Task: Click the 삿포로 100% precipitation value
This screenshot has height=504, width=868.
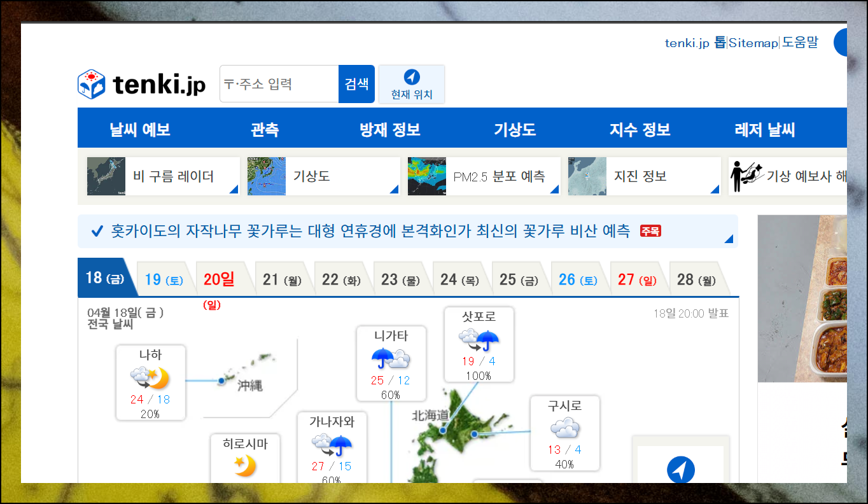Action: [x=479, y=376]
